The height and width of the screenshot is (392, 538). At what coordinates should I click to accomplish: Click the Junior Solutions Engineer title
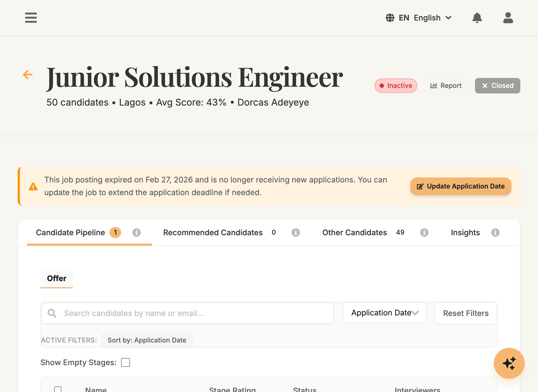click(x=195, y=78)
